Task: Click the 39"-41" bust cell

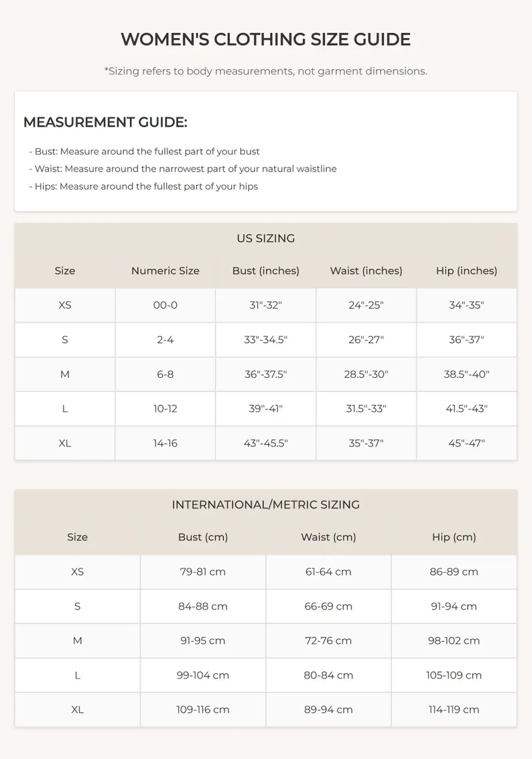Action: coord(265,409)
